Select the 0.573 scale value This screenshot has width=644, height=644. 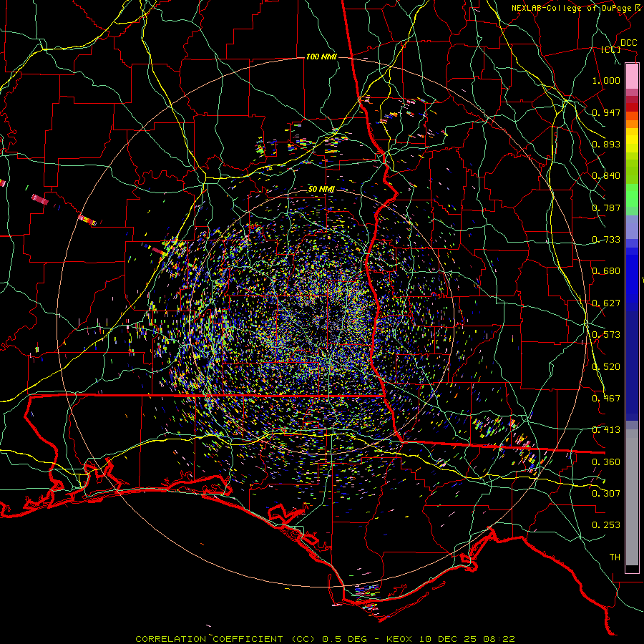coord(606,335)
